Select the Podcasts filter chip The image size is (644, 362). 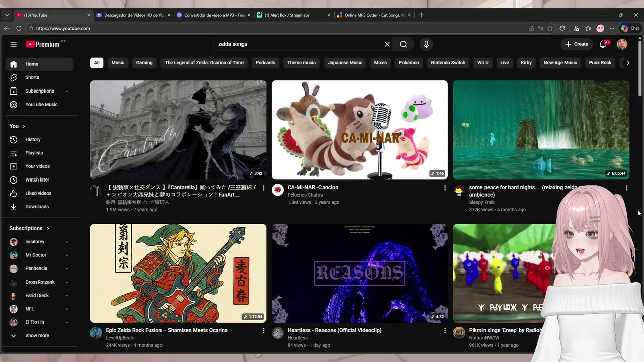point(265,63)
